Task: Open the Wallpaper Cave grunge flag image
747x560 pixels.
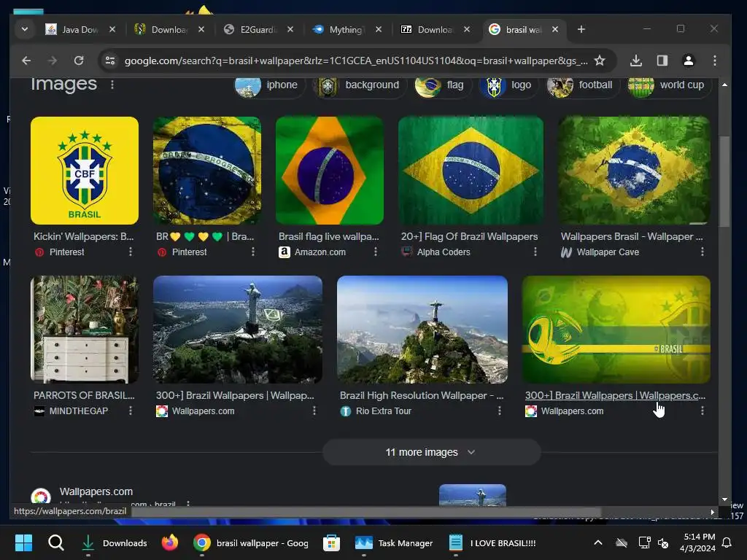Action: (634, 171)
